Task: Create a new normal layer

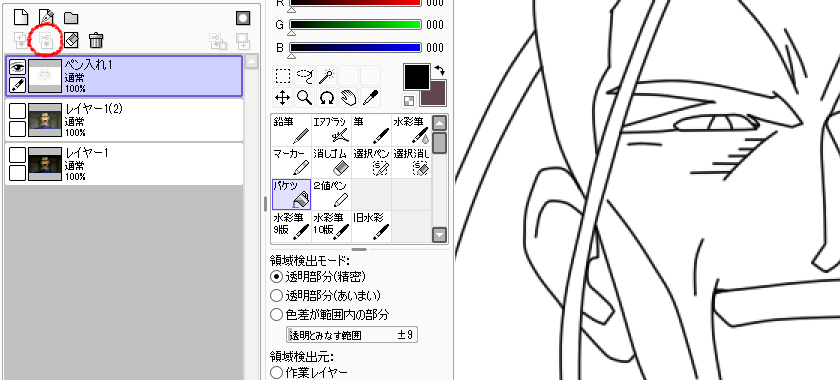Action: [x=21, y=18]
